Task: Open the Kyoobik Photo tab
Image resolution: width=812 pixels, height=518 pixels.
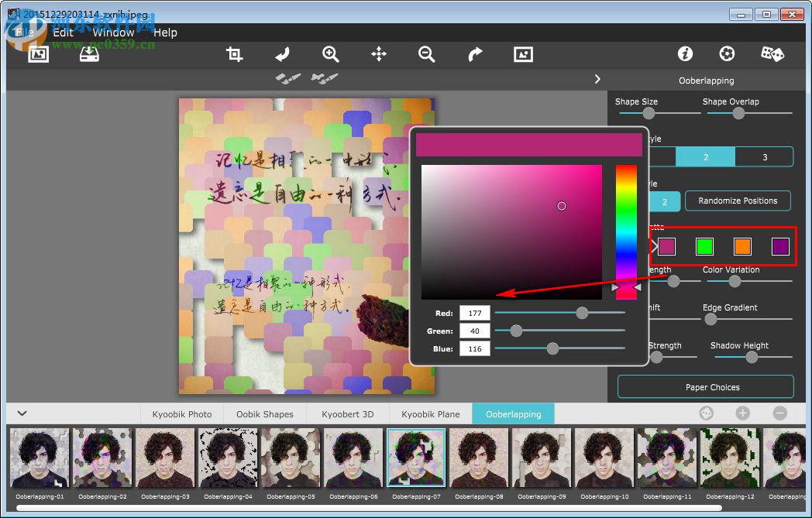Action: [182, 413]
